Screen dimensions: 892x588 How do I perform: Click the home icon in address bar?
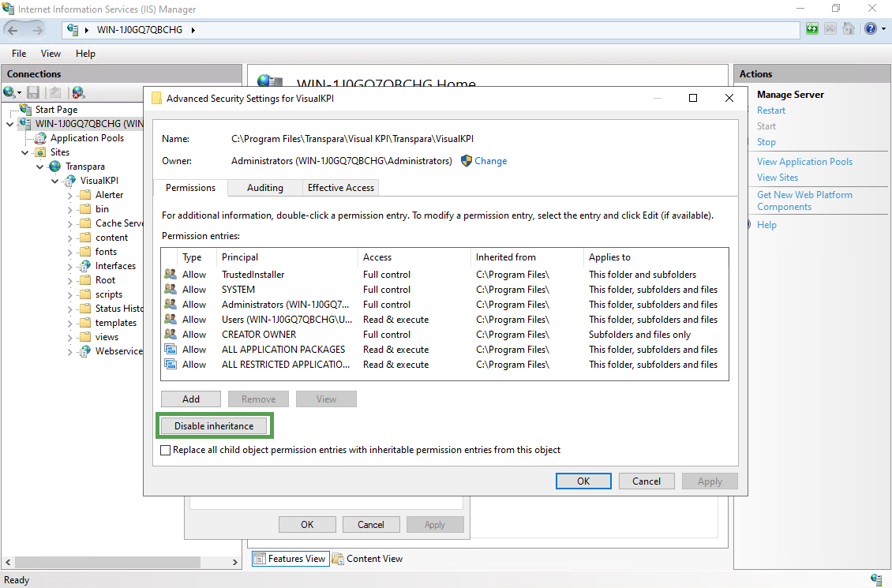pyautogui.click(x=849, y=29)
